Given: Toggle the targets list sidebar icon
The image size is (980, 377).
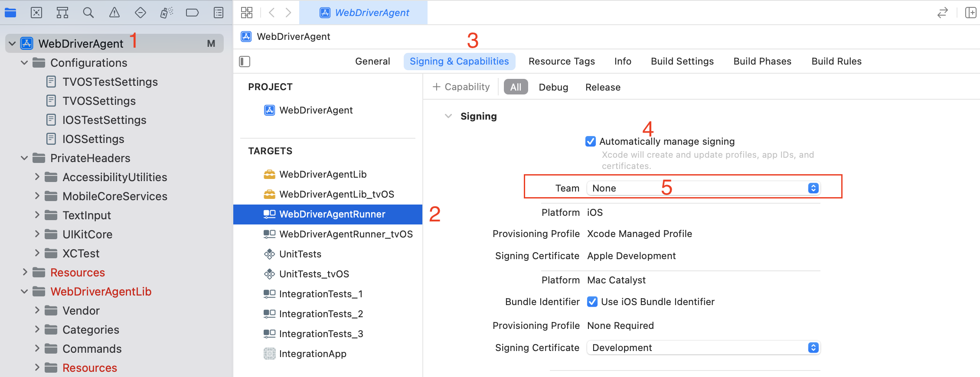Looking at the screenshot, I should (245, 62).
